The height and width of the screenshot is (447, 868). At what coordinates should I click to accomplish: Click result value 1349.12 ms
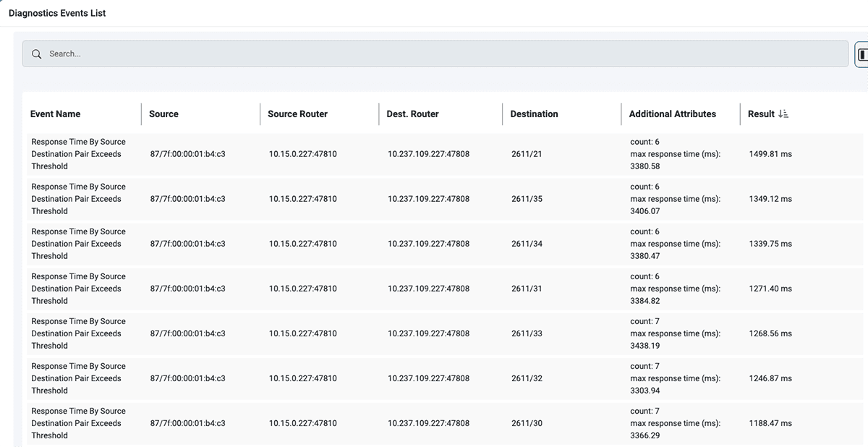[x=770, y=199]
